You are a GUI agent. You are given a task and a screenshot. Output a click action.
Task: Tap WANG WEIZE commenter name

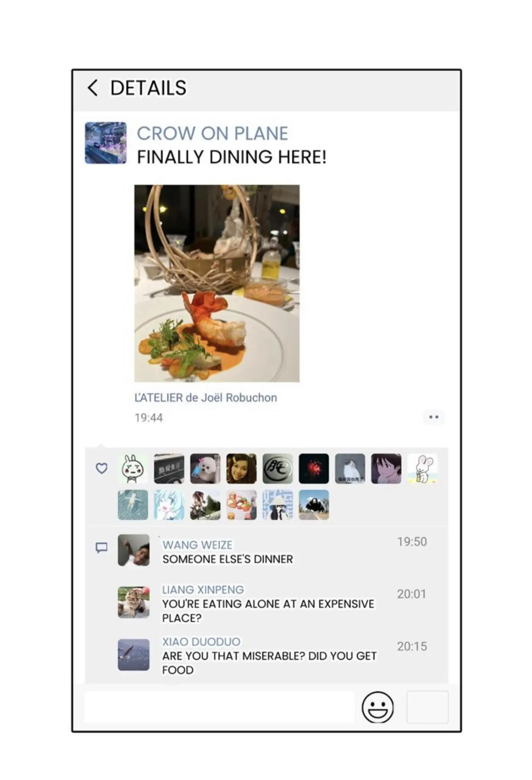tap(197, 545)
